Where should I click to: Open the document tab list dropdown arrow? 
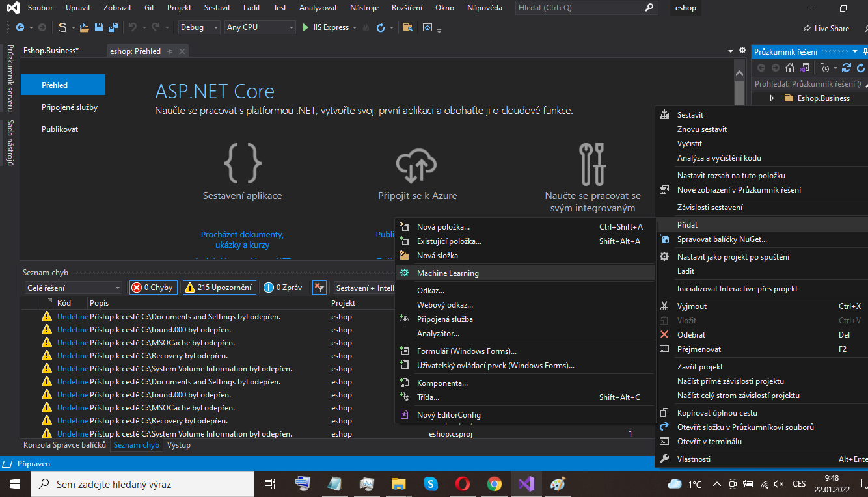point(730,51)
